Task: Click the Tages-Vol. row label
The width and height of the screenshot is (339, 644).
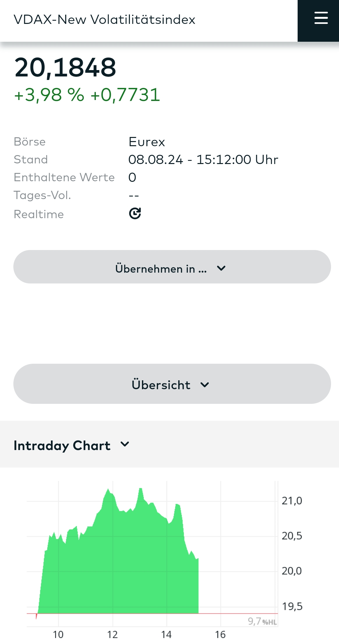Action: pyautogui.click(x=42, y=195)
